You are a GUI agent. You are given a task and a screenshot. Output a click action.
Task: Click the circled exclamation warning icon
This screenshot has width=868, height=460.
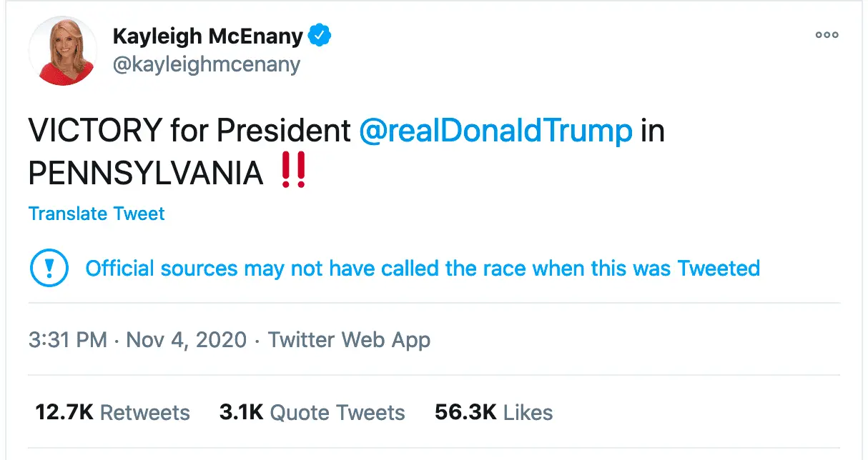49,269
